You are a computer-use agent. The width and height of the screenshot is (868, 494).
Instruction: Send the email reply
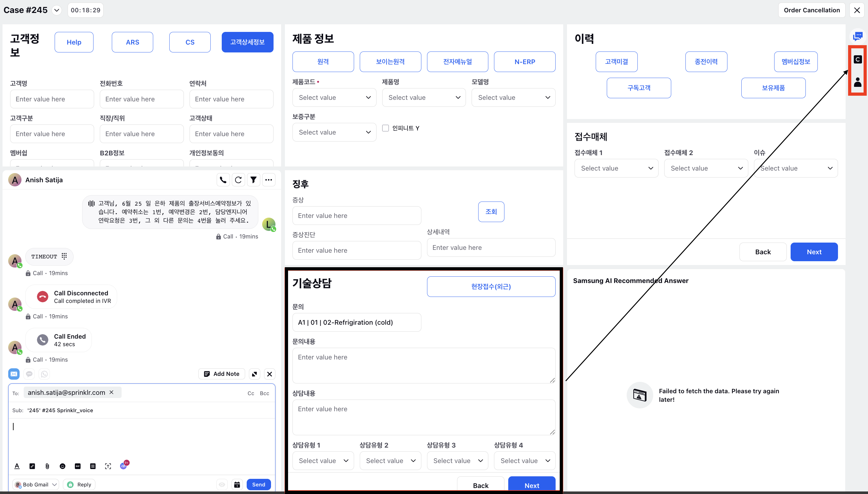click(258, 485)
